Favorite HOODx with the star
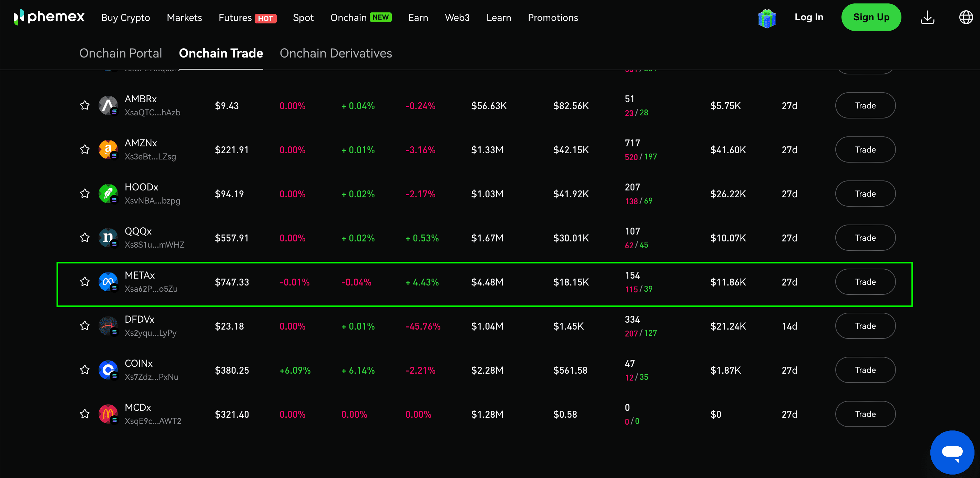 pos(84,194)
